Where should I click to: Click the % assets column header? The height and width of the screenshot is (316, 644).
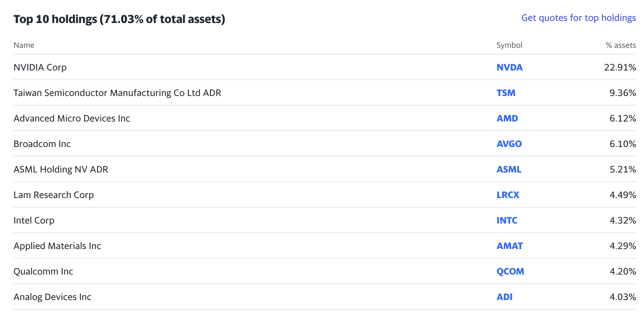pyautogui.click(x=621, y=45)
